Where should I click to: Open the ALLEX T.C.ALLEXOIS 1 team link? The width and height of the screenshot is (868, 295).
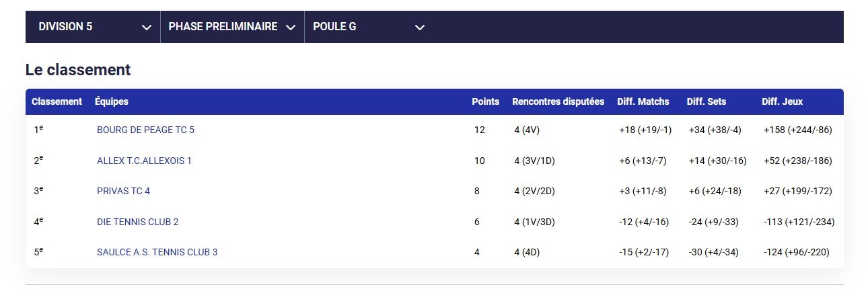coord(144,161)
